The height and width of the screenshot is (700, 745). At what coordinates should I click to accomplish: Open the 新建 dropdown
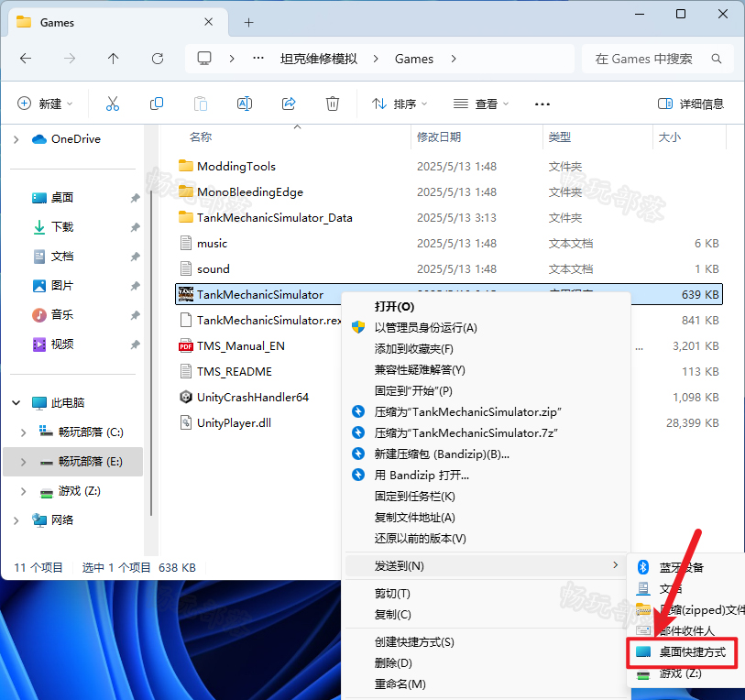point(45,104)
